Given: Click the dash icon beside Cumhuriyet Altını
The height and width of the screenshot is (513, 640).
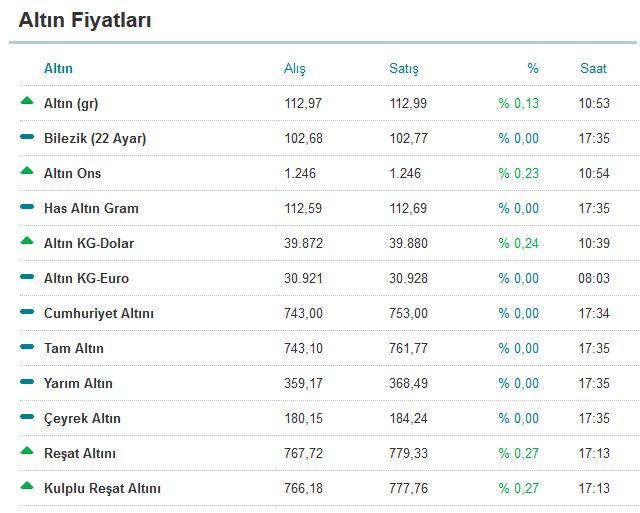Looking at the screenshot, I should point(27,312).
